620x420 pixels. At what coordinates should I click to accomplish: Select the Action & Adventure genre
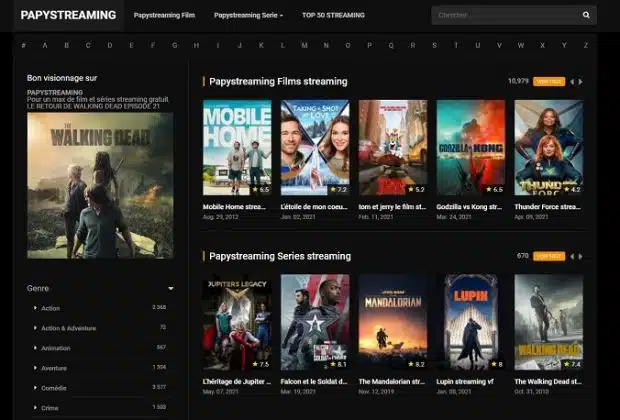pyautogui.click(x=69, y=328)
